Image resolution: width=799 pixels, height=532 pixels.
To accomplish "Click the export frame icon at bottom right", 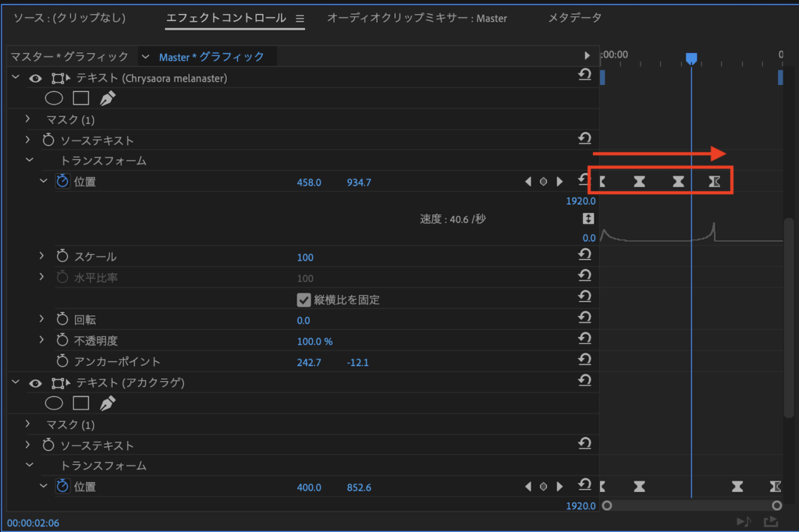I will coord(770,522).
